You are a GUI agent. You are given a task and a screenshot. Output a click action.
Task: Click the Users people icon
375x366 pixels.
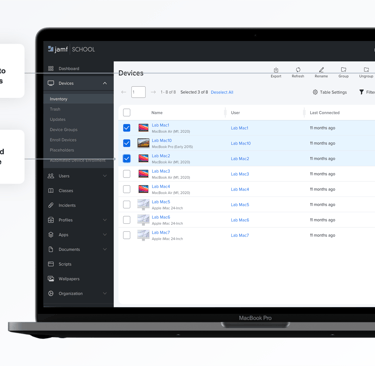(x=51, y=176)
